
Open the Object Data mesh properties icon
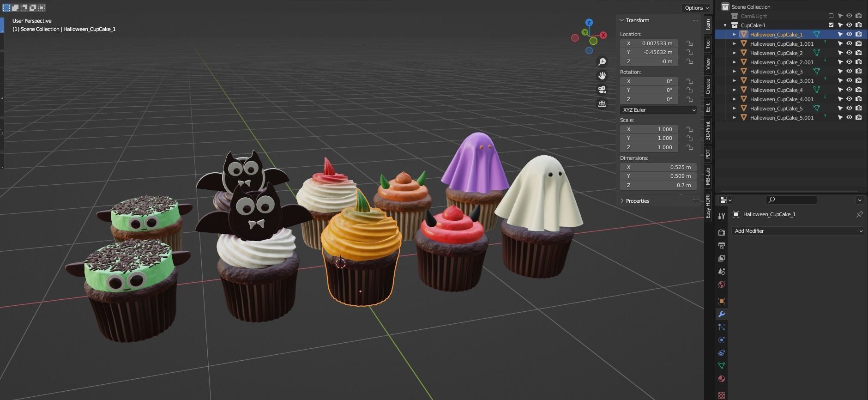point(722,365)
